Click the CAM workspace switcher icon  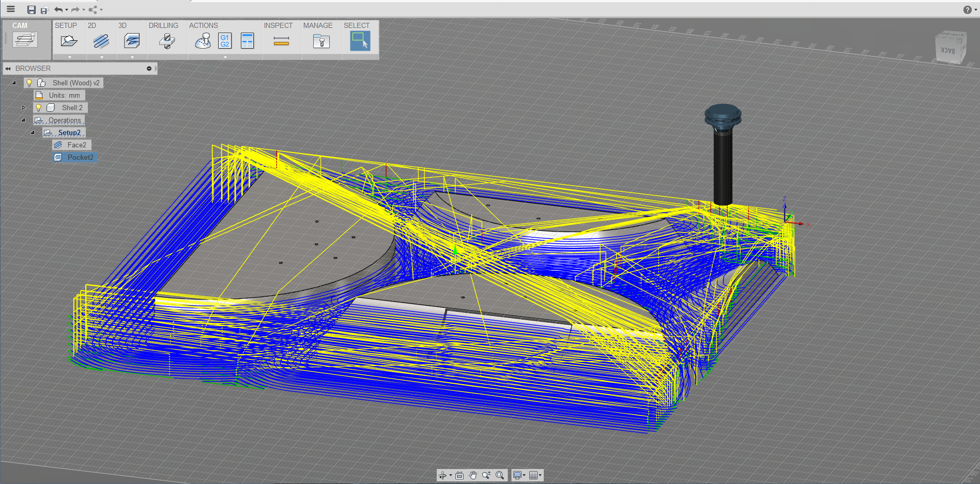25,40
